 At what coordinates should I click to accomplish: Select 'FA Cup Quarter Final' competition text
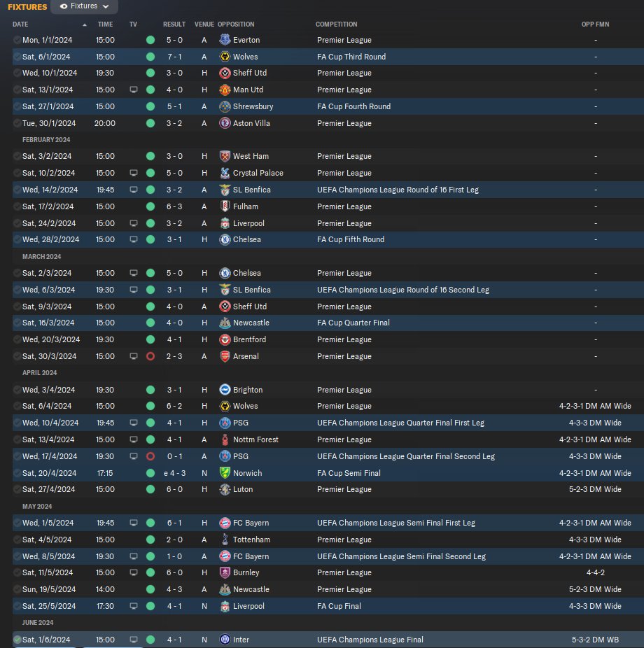pyautogui.click(x=353, y=323)
